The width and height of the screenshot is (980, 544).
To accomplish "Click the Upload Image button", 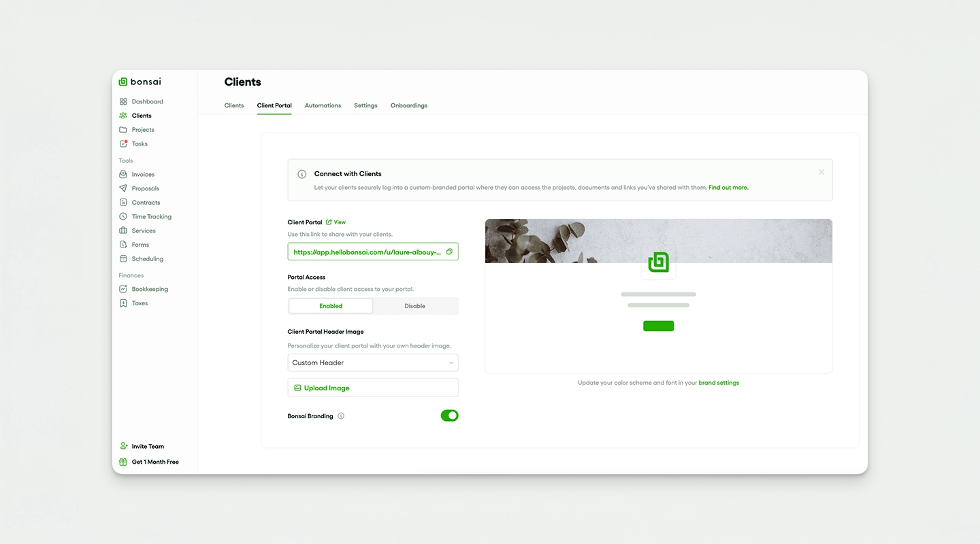I will point(373,388).
